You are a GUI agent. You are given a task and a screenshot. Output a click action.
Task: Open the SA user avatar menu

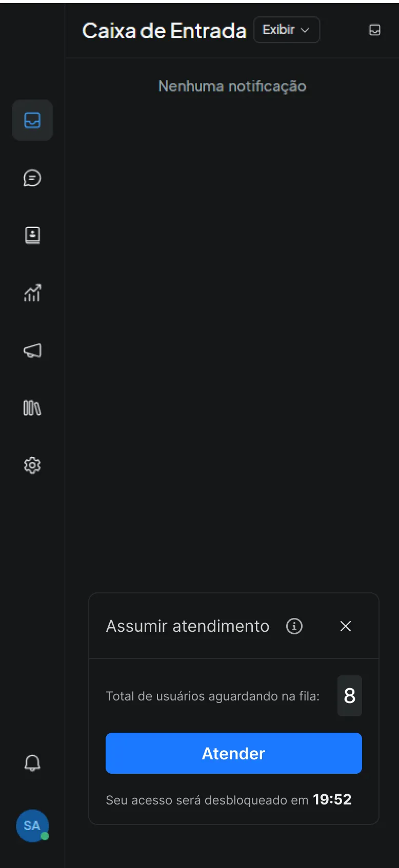(32, 825)
